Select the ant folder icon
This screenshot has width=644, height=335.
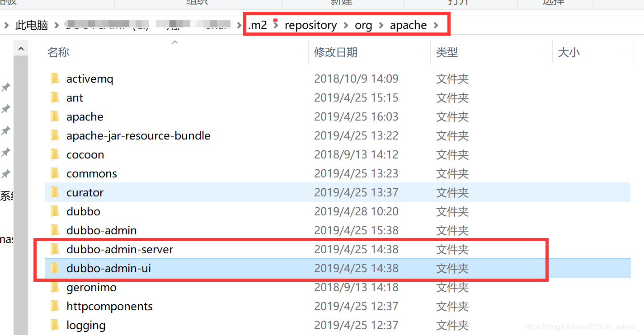tap(55, 98)
